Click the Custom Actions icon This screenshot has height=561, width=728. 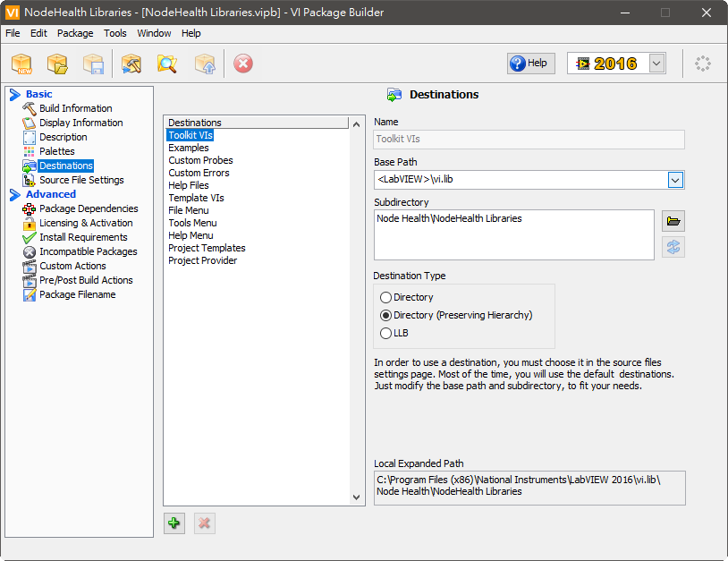[x=30, y=267]
